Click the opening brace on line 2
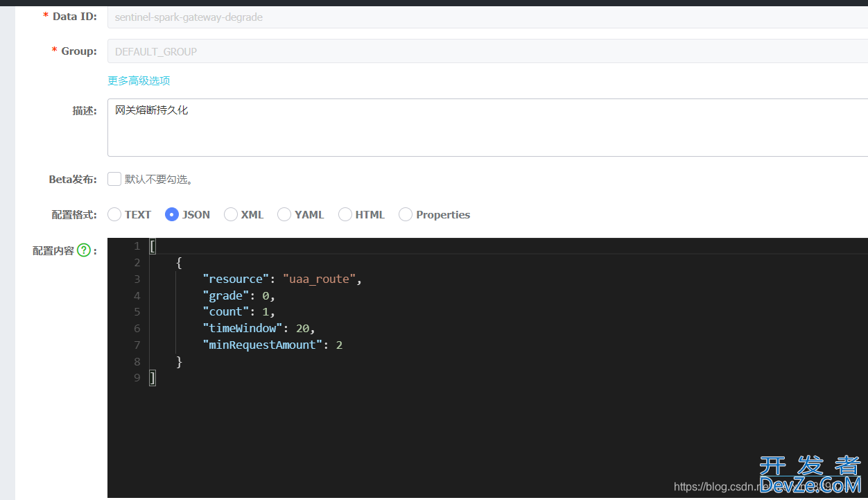 coord(179,262)
